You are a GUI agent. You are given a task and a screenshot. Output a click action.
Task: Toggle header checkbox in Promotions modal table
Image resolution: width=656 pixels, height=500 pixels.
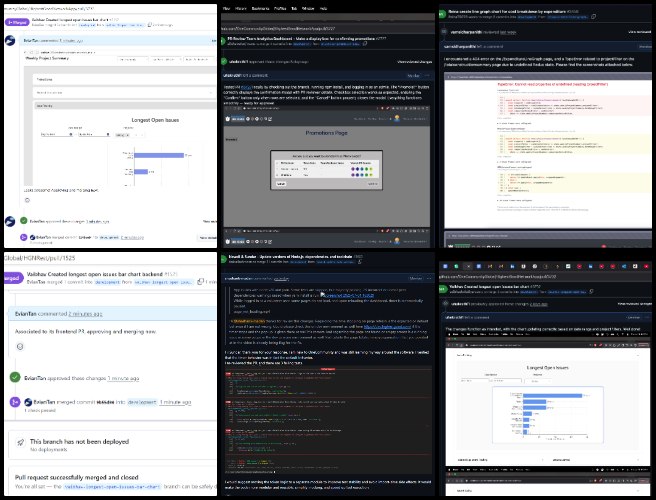point(277,163)
